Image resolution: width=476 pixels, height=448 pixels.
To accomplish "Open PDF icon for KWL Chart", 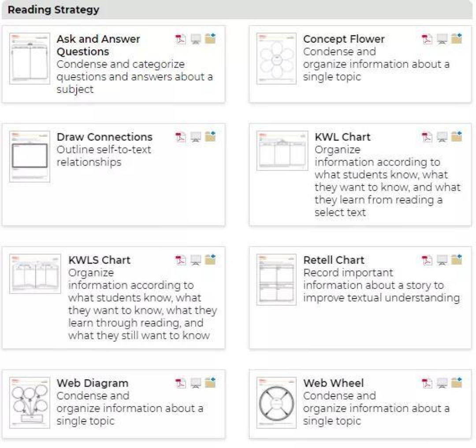I will 427,137.
